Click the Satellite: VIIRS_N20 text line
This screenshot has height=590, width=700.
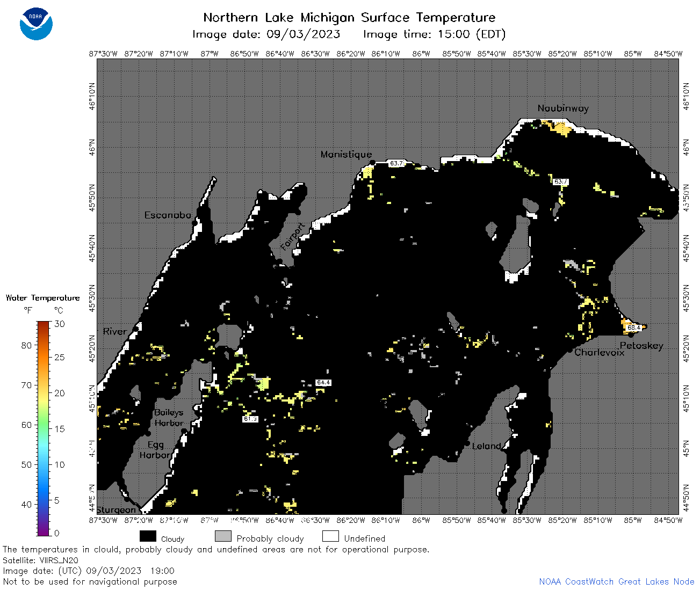(x=40, y=560)
